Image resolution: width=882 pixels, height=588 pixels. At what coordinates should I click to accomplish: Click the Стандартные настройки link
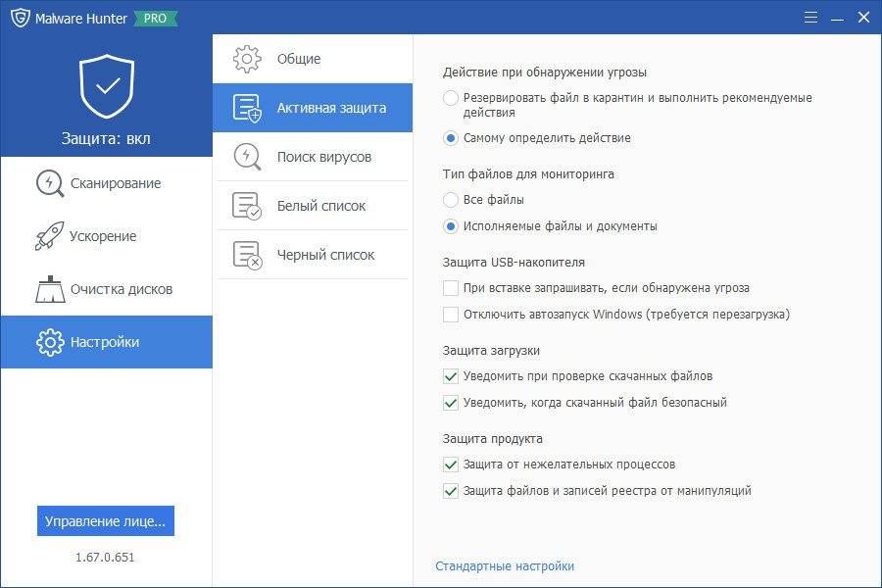point(505,566)
